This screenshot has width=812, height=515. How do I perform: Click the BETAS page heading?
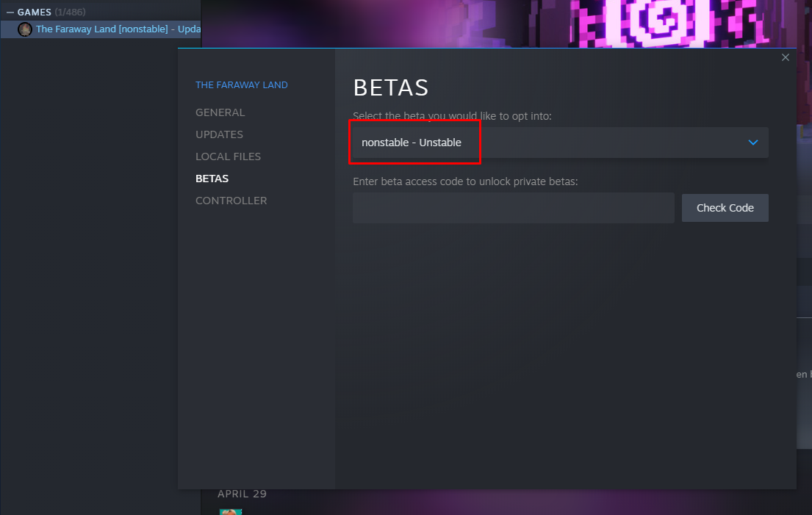coord(391,87)
